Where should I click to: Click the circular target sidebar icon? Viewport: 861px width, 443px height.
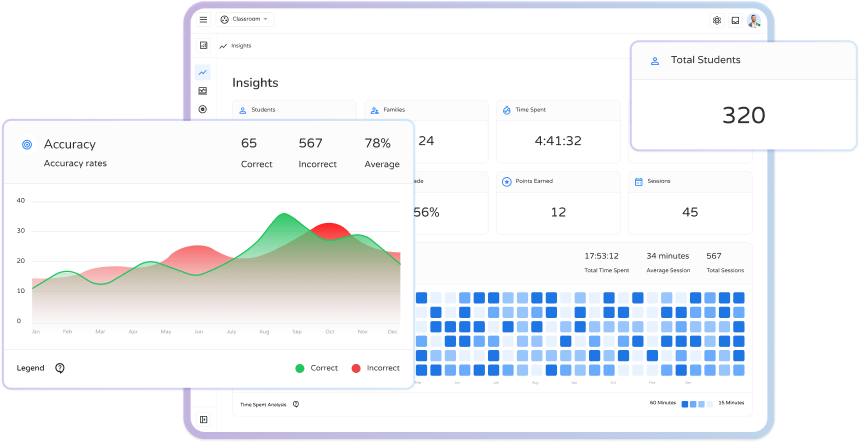click(203, 109)
